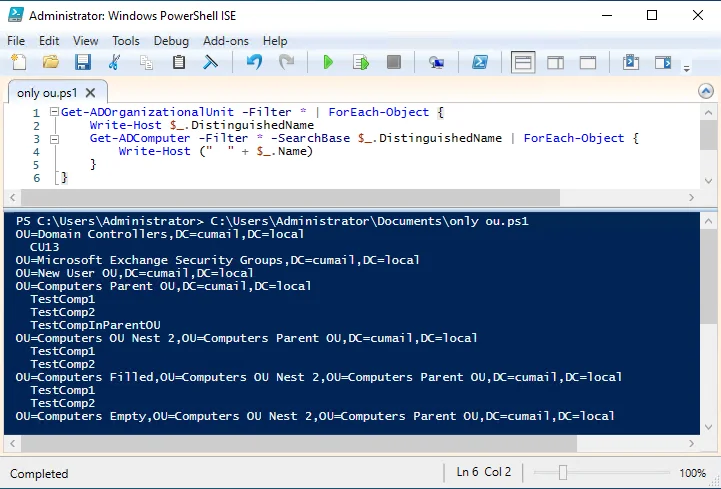Open the Help menu
The width and height of the screenshot is (721, 489).
click(275, 41)
